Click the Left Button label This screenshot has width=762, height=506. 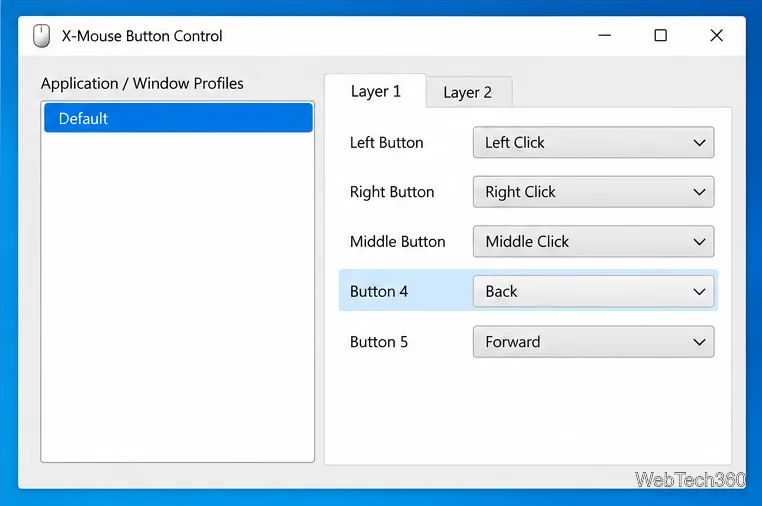tap(387, 143)
